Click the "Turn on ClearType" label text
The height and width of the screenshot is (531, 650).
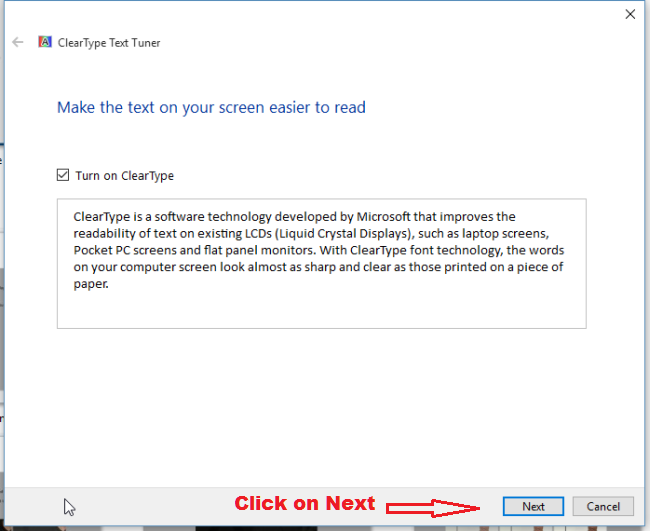(124, 176)
